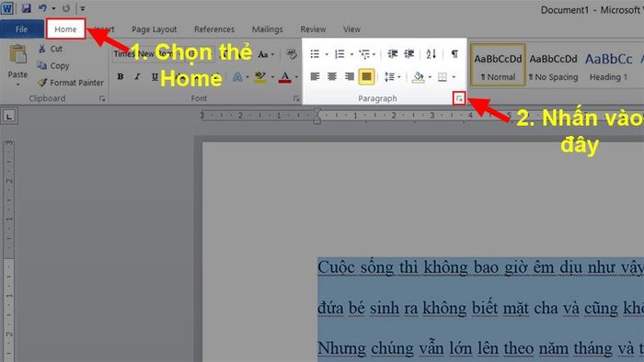The image size is (644, 362).
Task: Click the Paste button
Action: pyautogui.click(x=17, y=65)
